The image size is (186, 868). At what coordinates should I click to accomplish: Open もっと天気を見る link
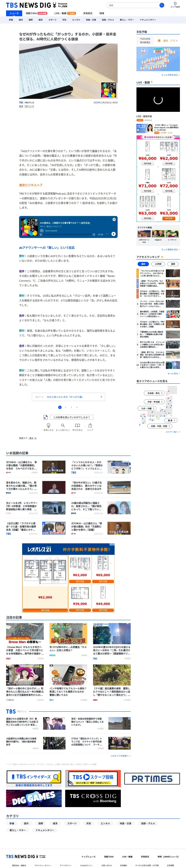170,75
